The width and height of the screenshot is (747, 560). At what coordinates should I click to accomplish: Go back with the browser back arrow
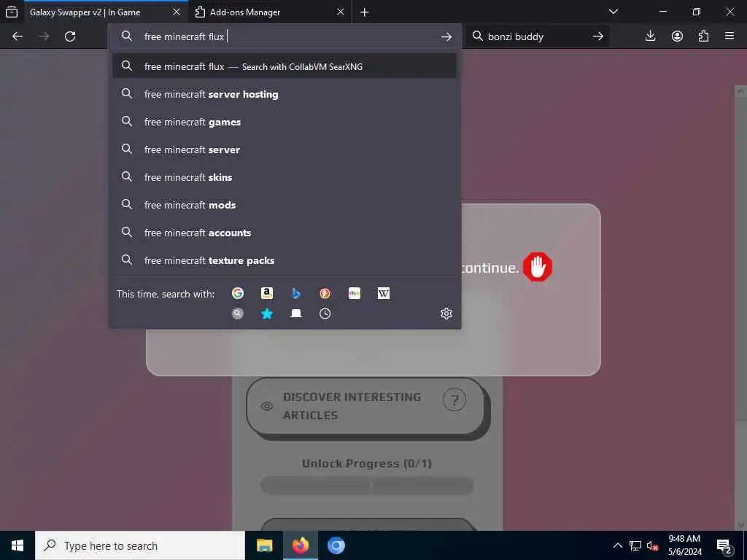tap(18, 36)
